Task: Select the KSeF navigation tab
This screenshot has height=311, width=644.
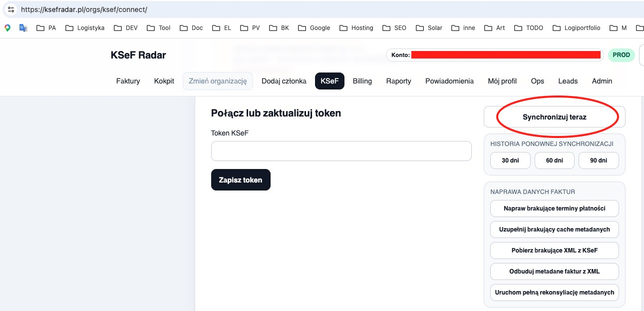Action: tap(329, 81)
